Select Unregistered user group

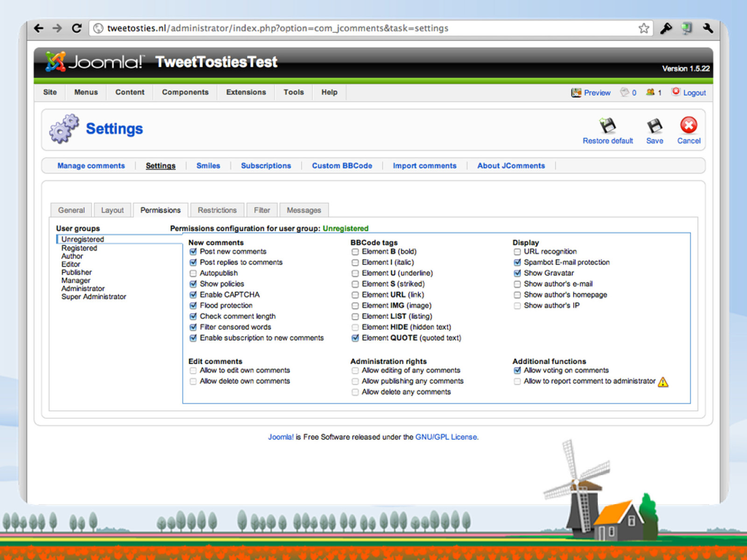click(x=83, y=239)
